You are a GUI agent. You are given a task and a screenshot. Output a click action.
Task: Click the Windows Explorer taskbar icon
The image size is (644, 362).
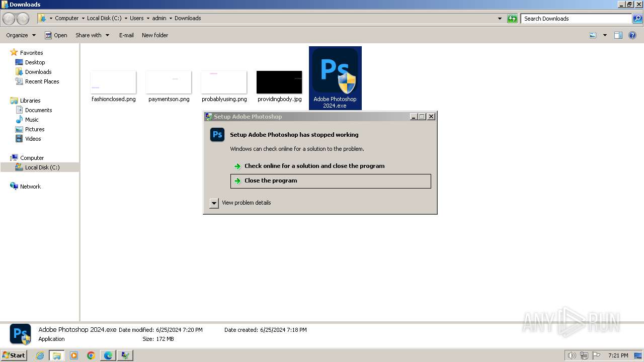(57, 355)
